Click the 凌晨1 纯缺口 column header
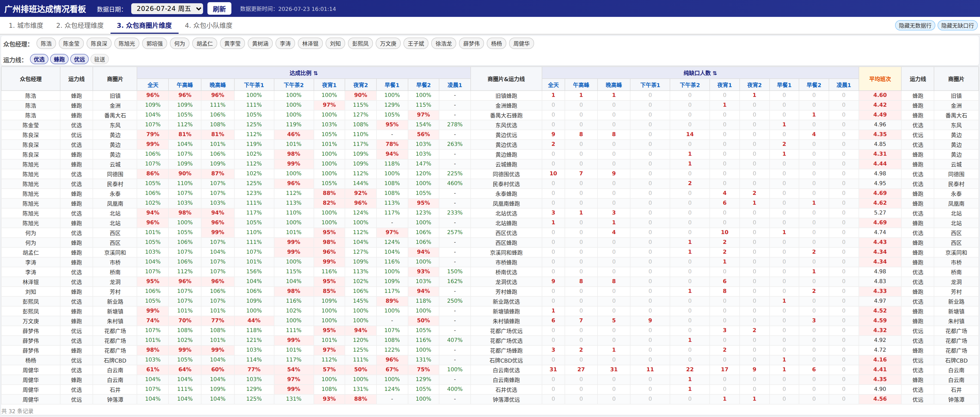 click(843, 85)
